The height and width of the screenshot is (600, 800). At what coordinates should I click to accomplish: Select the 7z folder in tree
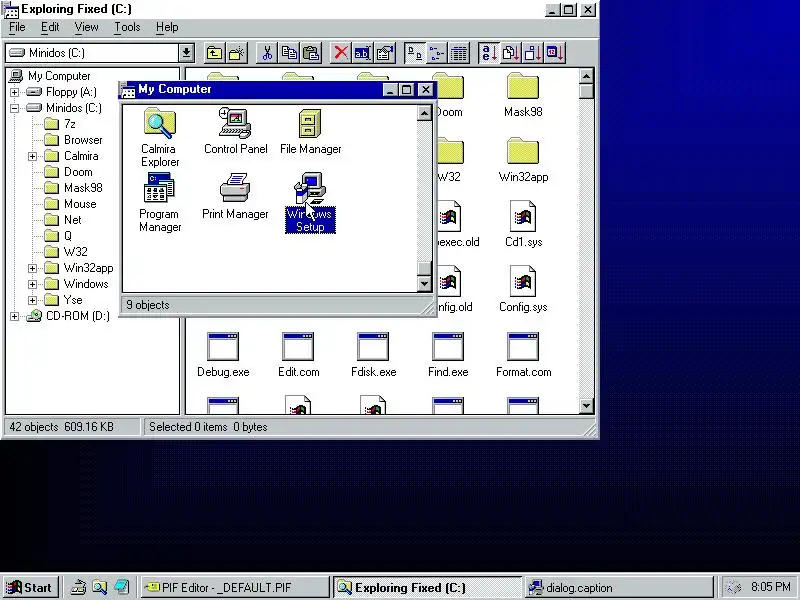pos(60,124)
